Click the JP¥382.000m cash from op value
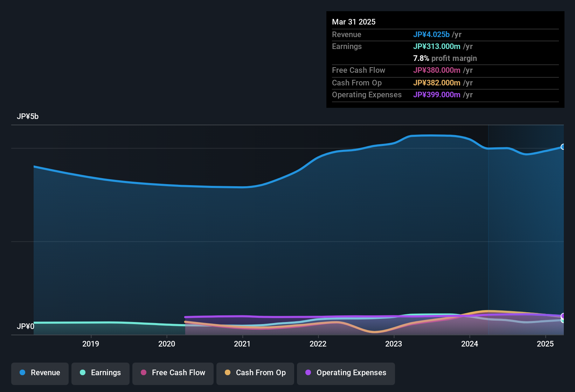 click(437, 83)
